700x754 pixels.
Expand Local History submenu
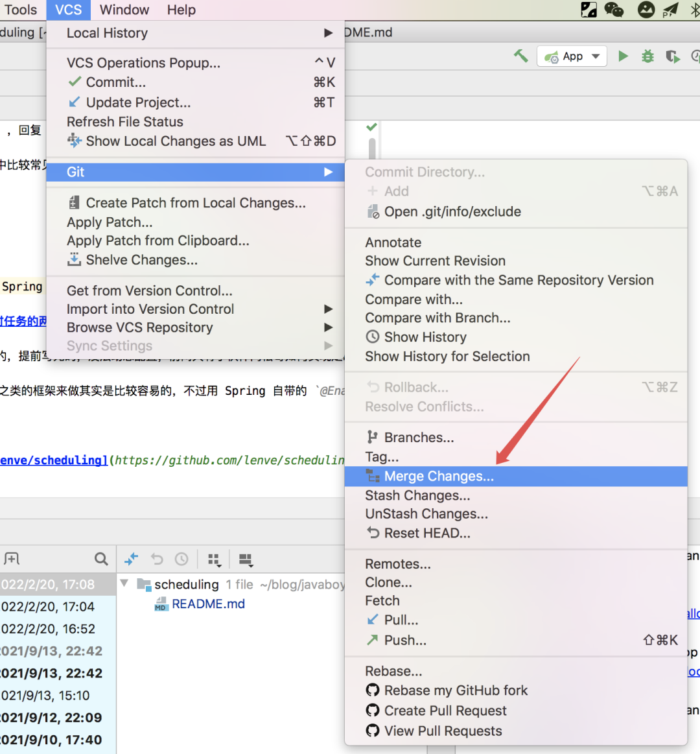tap(196, 32)
